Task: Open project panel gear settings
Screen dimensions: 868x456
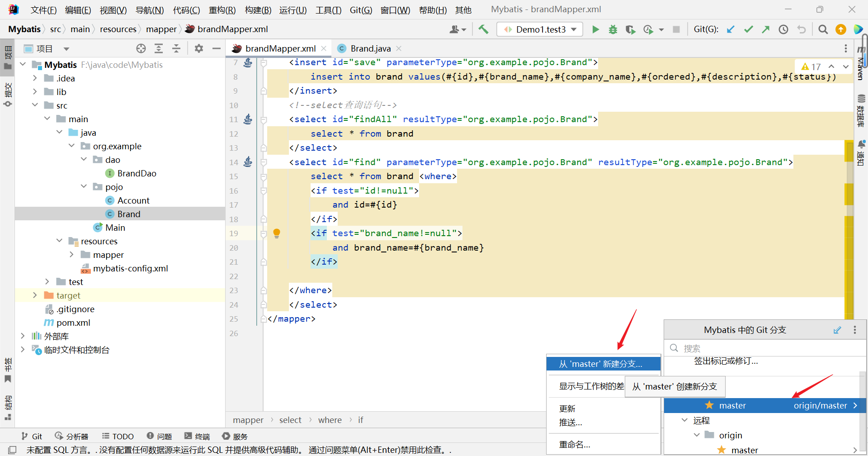Action: tap(199, 48)
